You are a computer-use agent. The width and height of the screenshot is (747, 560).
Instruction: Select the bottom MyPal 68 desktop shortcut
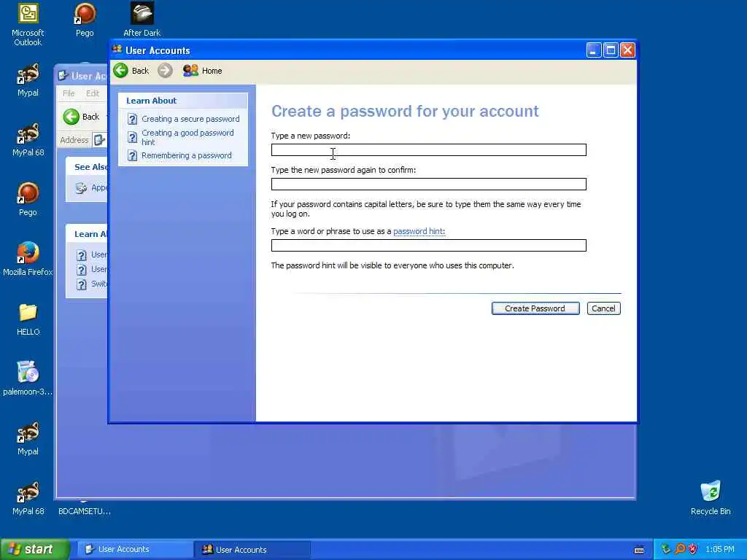click(28, 499)
